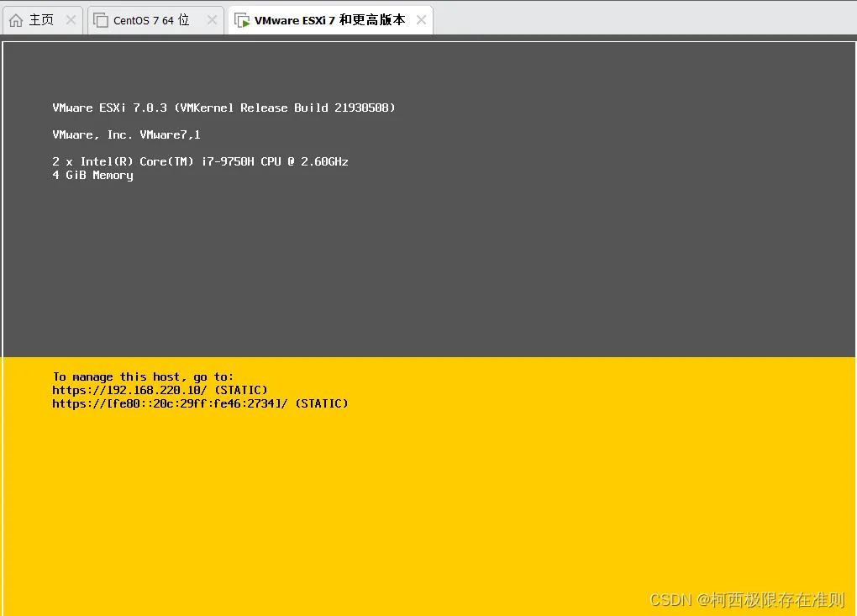Click the https://192.168.220.10/ management address
The image size is (857, 616).
129,390
